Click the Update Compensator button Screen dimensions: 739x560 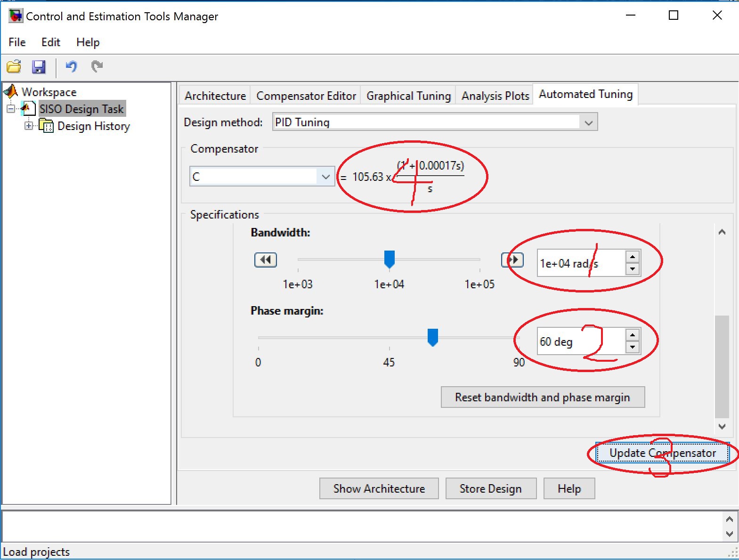click(x=663, y=453)
